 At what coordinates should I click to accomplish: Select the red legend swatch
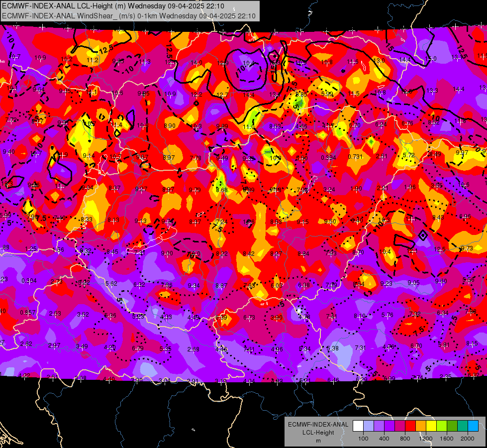(x=410, y=426)
